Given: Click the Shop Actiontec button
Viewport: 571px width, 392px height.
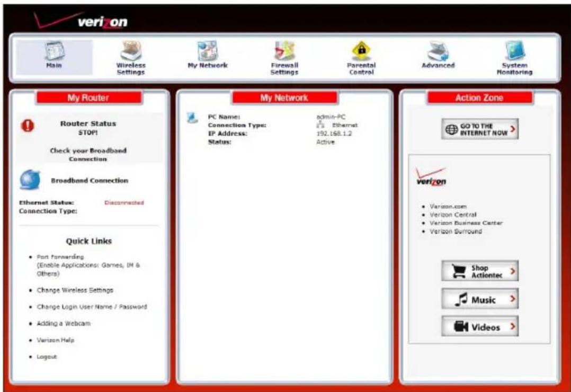Looking at the screenshot, I should pos(480,271).
